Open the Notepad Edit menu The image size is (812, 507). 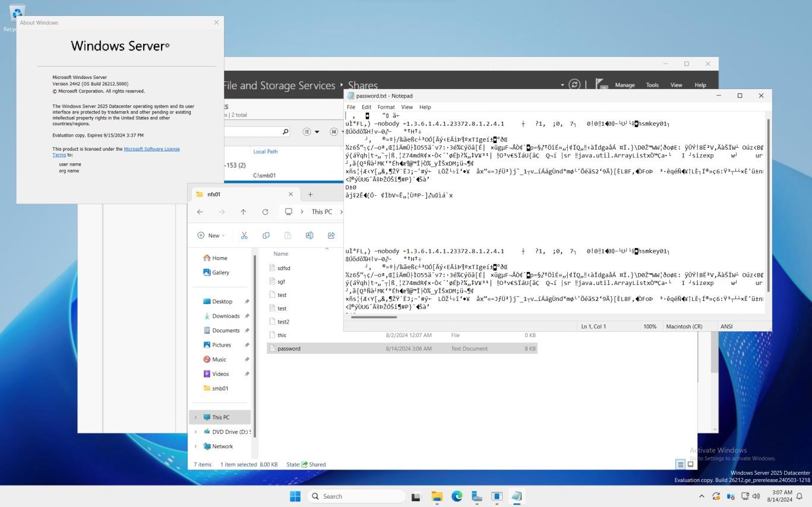click(x=366, y=107)
